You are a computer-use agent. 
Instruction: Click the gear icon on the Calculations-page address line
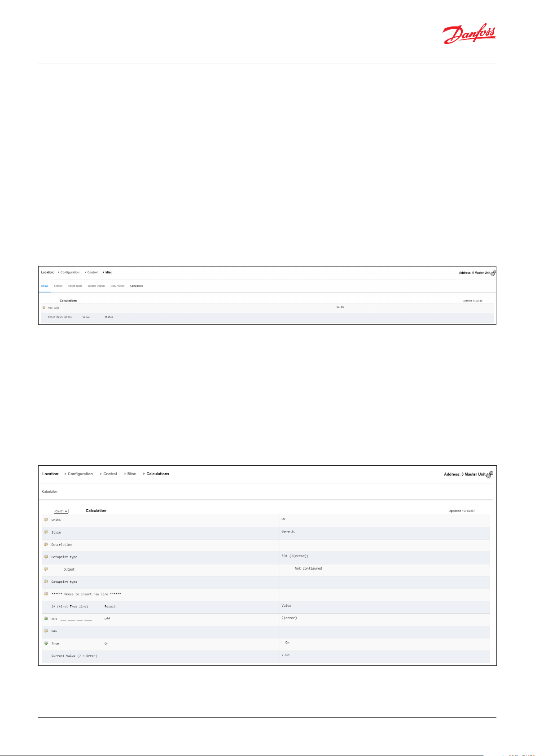(x=490, y=474)
